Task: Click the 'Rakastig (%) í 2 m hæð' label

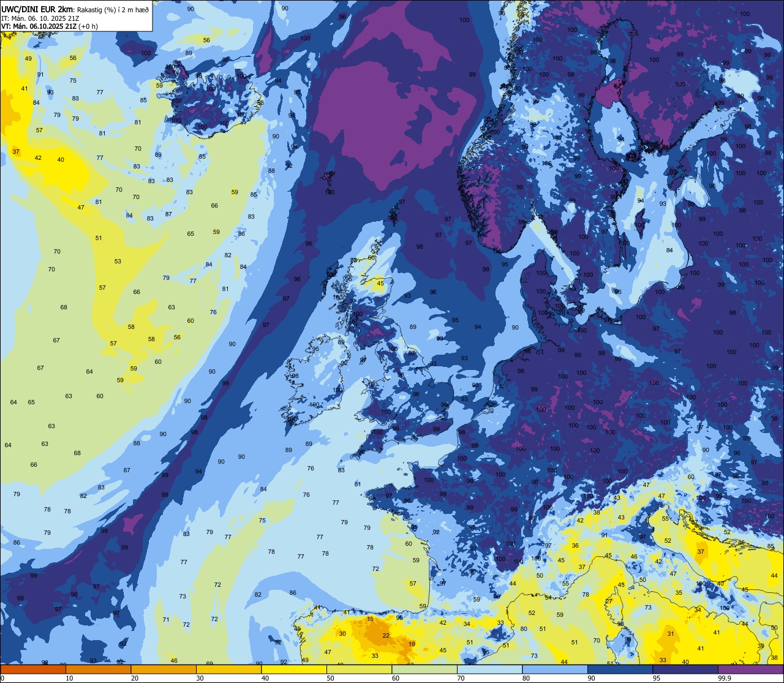Action: click(112, 9)
